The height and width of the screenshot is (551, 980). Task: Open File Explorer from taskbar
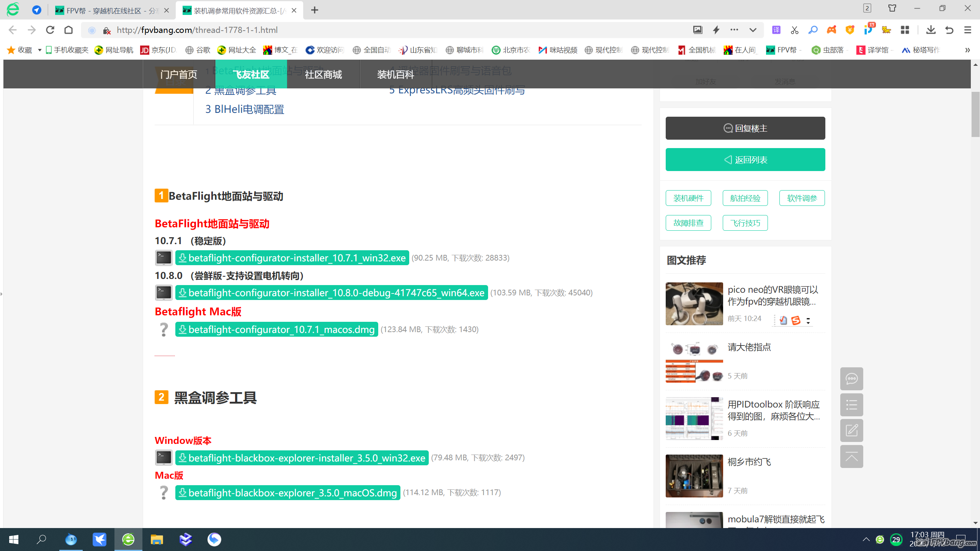(x=157, y=540)
